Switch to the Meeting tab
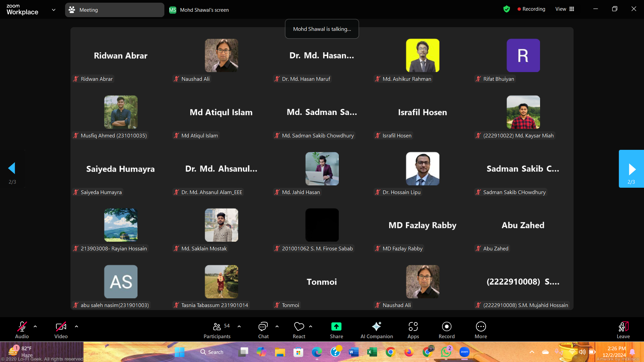The image size is (644, 362). click(x=114, y=10)
